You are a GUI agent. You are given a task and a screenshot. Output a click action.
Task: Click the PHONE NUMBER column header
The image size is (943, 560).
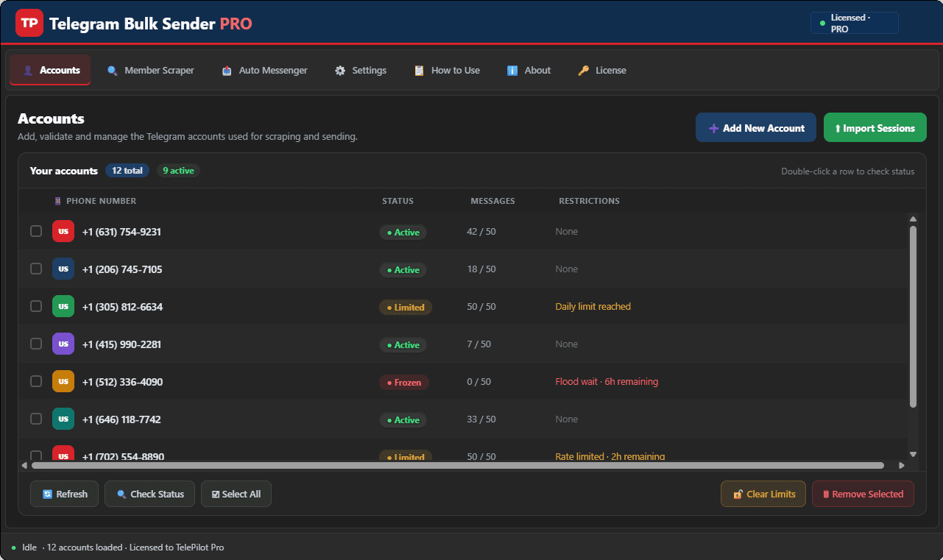(x=101, y=201)
